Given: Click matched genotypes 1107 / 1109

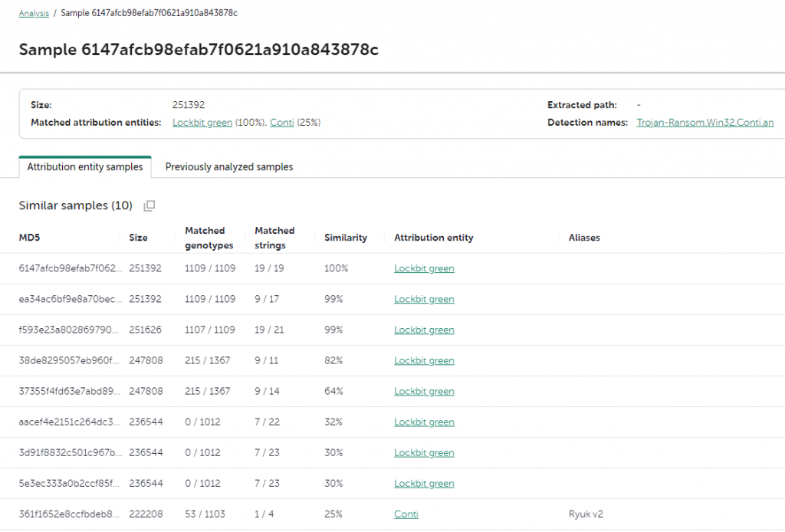Looking at the screenshot, I should 210,330.
